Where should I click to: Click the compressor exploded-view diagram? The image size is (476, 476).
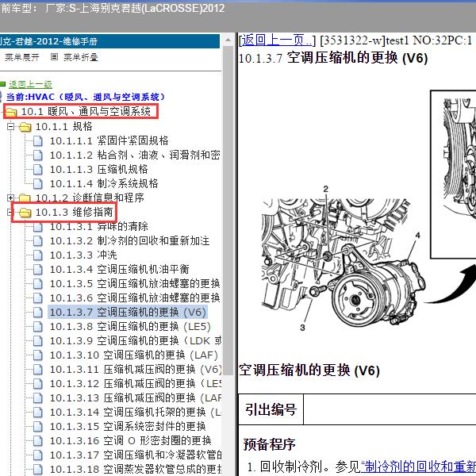coord(344,258)
